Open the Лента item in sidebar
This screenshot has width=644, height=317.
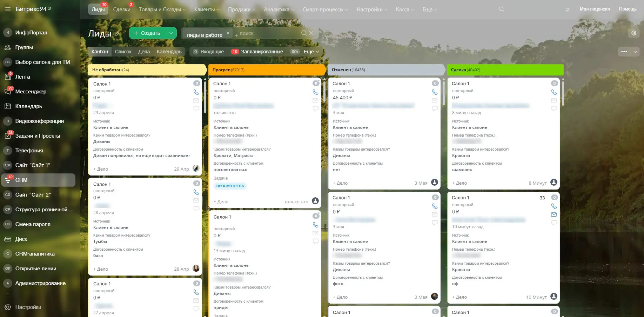coord(22,77)
